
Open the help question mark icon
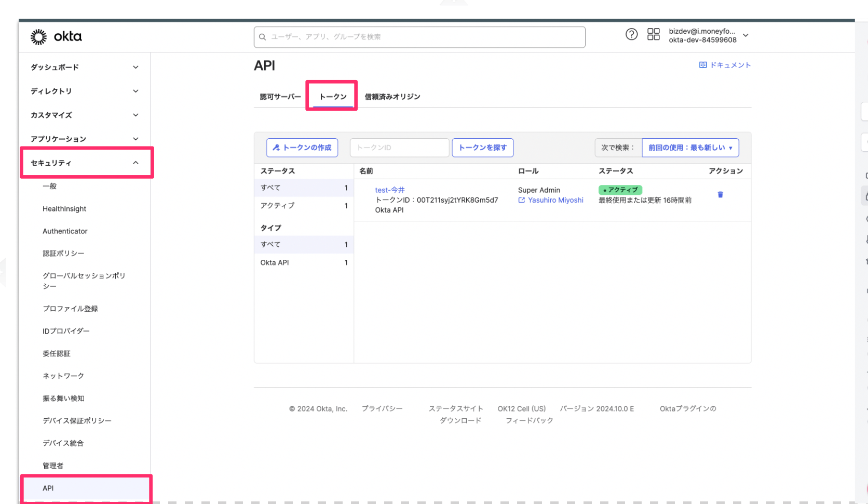pos(631,34)
